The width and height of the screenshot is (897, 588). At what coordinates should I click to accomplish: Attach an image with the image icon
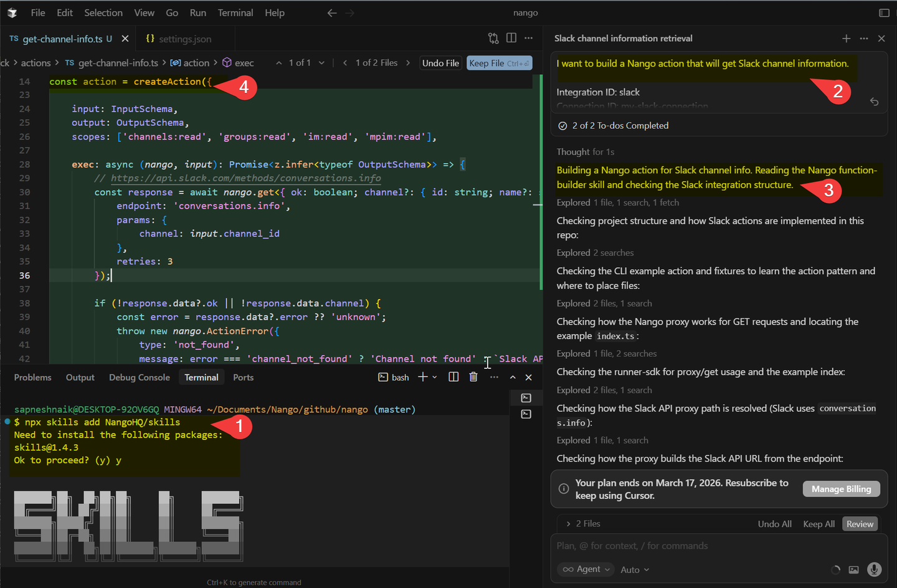(x=853, y=570)
